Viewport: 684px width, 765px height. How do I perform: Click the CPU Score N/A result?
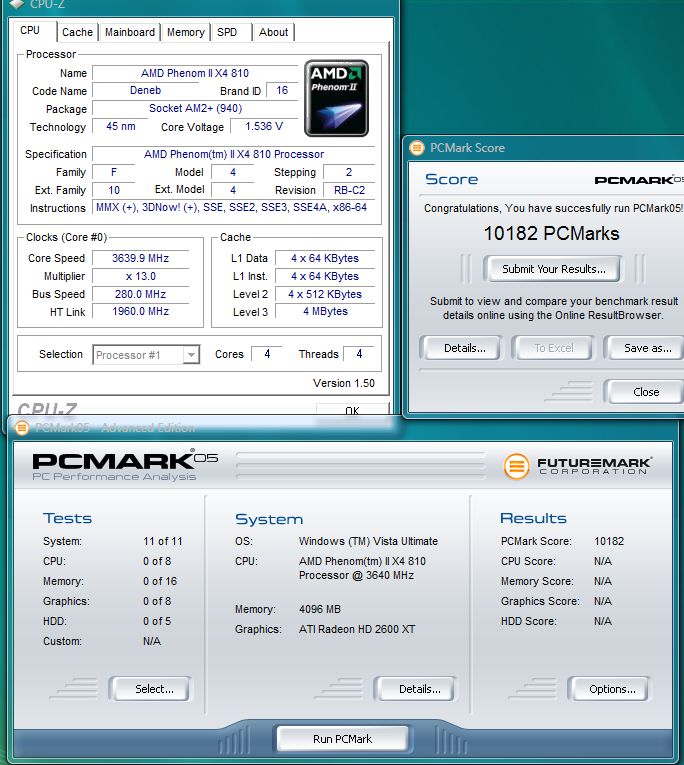coord(603,561)
